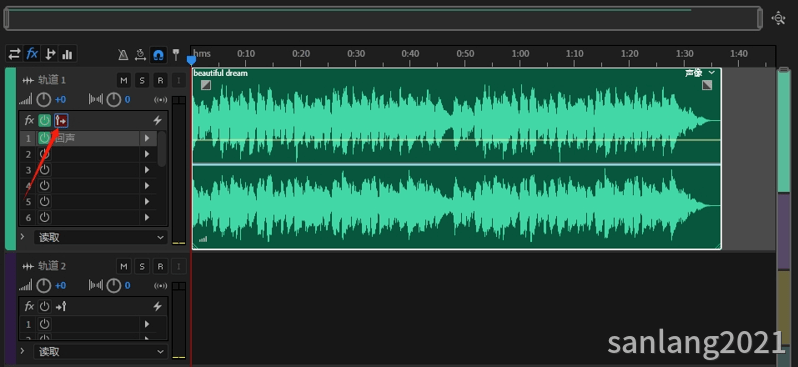
Task: Open the arrow menu of 轨道 1 slot 6
Action: point(147,217)
